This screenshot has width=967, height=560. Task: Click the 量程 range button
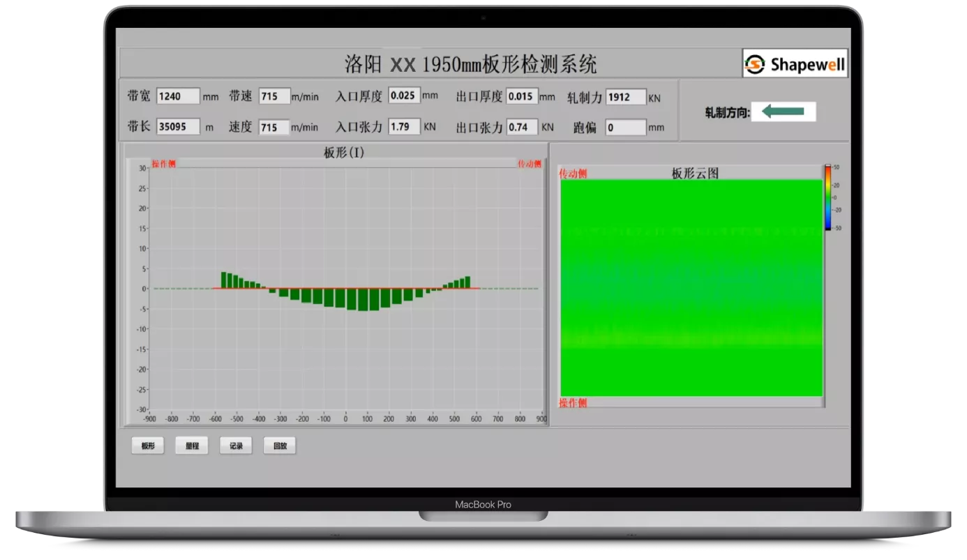click(192, 446)
